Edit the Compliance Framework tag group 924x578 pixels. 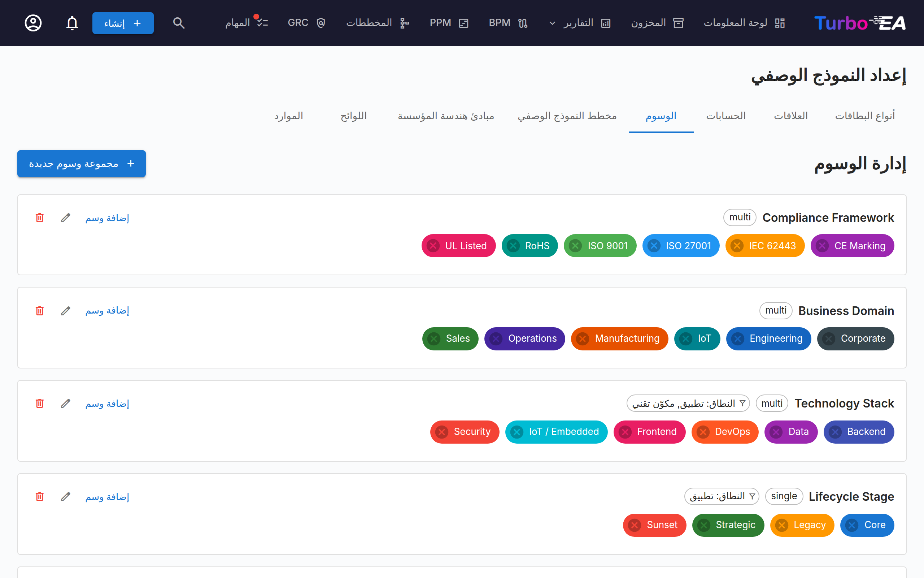[66, 217]
